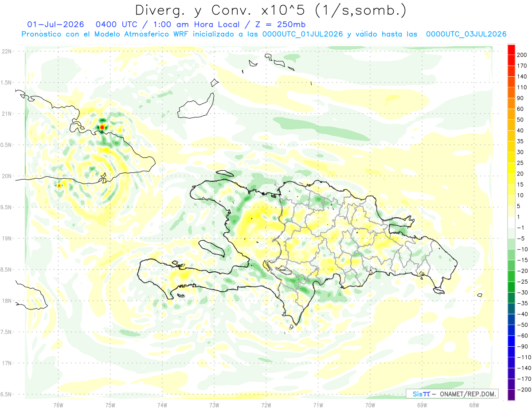Click the '-60' colorbar label
Viewport: 532px width, 411px height.
coord(524,336)
